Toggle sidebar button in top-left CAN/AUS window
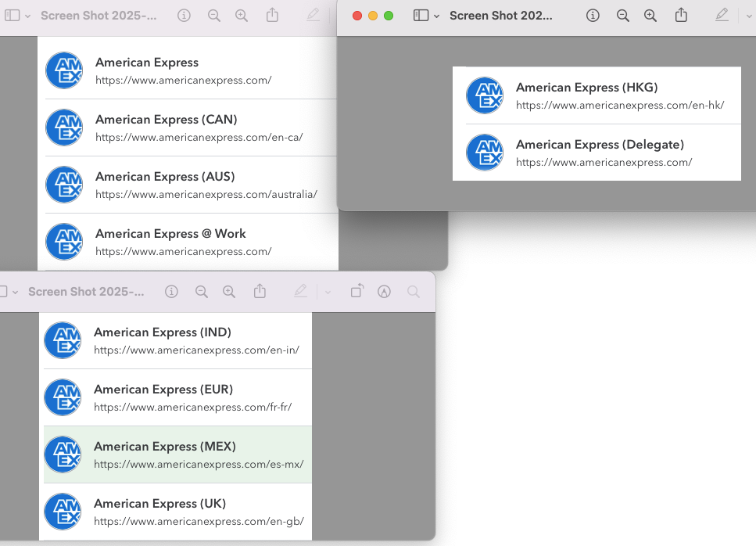The height and width of the screenshot is (546, 756). tap(12, 16)
